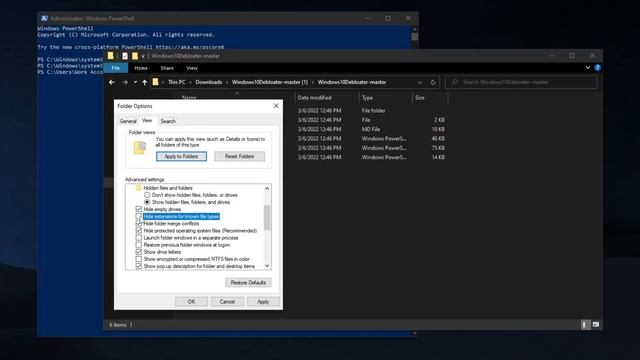Click the search magnifier icon in Explorer
This screenshot has height=360, width=640.
pos(454,82)
